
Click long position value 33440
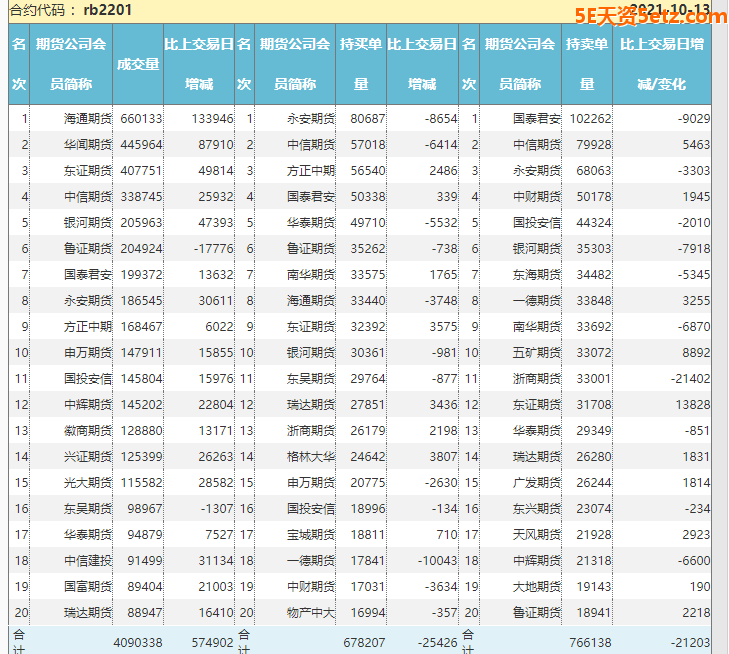click(368, 301)
